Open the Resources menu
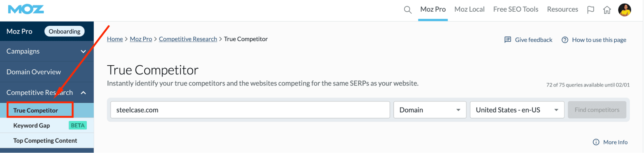 pos(562,9)
